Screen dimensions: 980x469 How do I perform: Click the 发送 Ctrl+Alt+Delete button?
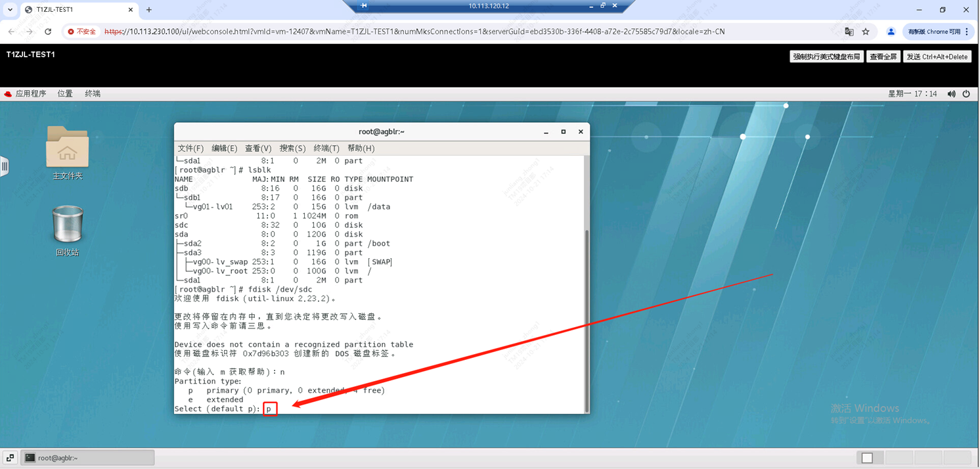[x=937, y=57]
